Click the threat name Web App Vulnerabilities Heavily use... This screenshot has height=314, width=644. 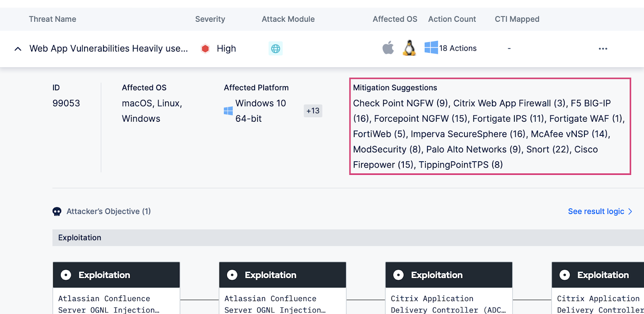click(109, 48)
